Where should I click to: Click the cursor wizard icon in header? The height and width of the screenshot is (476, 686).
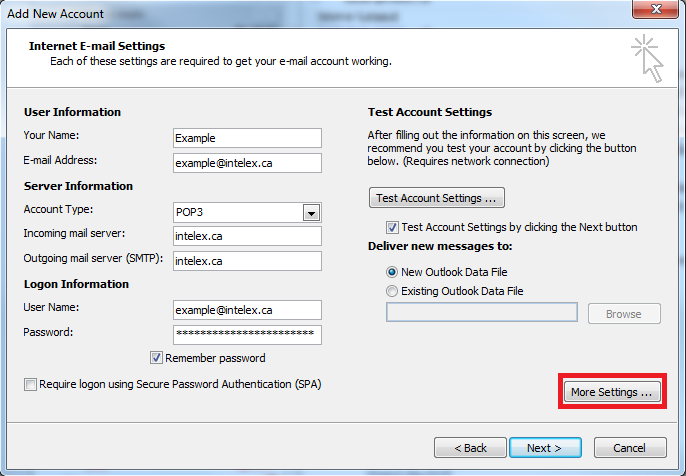pos(648,58)
